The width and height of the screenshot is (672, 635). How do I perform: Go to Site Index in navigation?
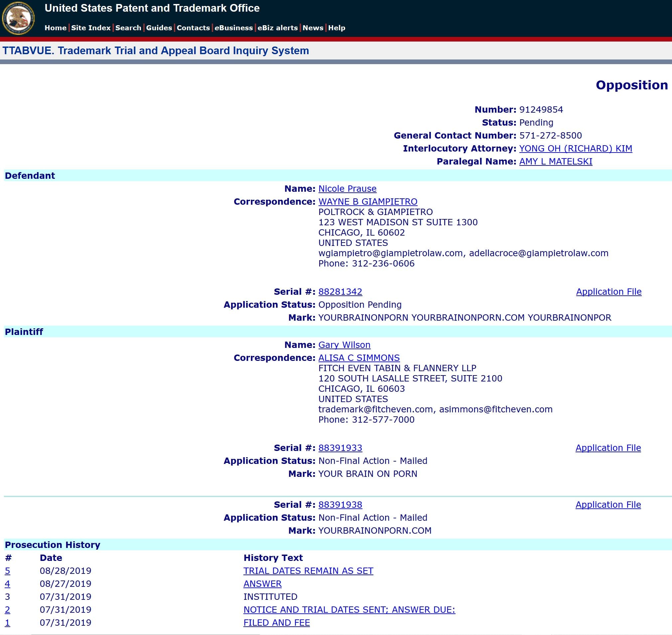click(91, 28)
